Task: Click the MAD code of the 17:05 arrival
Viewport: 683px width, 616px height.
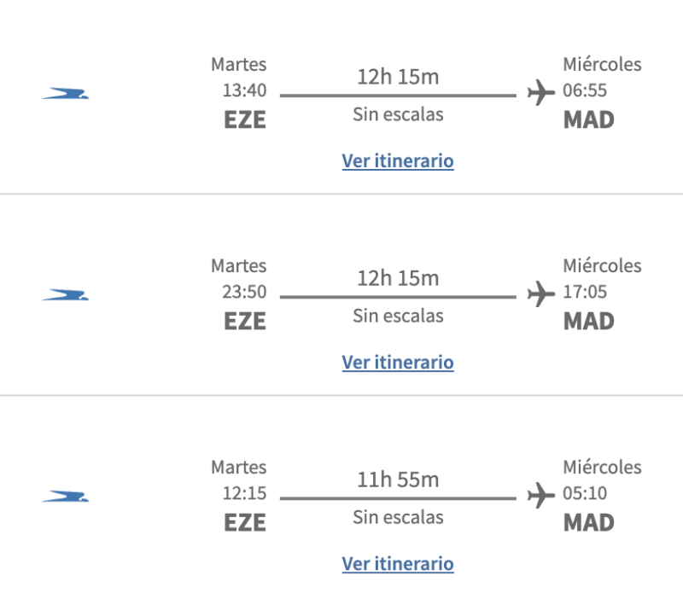Action: point(589,322)
